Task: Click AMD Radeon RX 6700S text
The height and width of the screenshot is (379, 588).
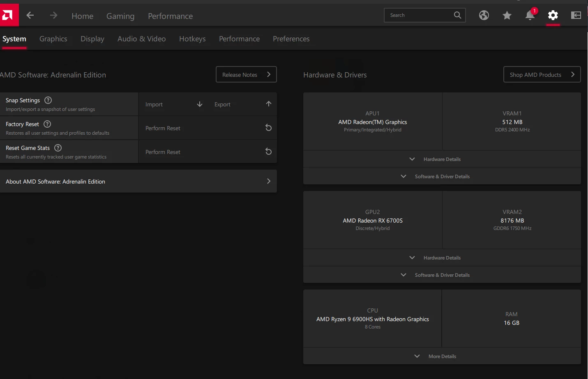Action: pos(373,221)
